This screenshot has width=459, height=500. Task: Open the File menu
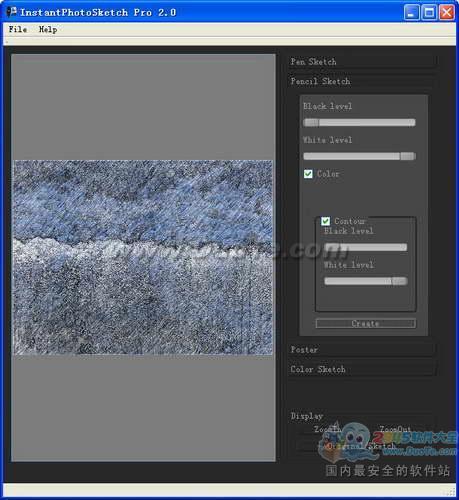pyautogui.click(x=18, y=29)
